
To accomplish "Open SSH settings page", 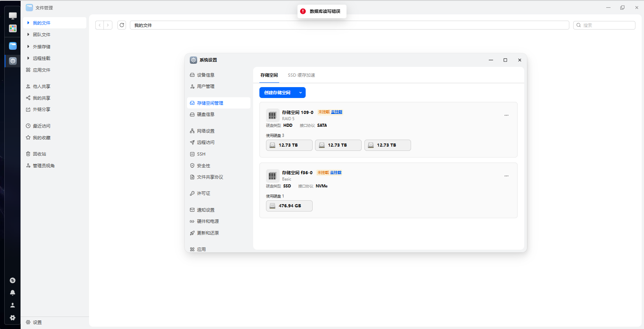I will (219, 154).
